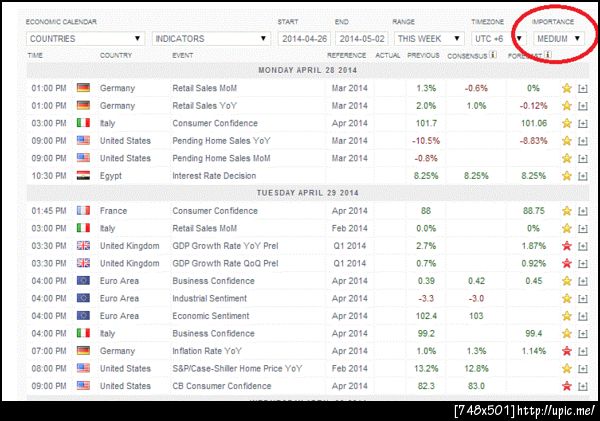Open the Importance dropdown set to Medium

559,38
